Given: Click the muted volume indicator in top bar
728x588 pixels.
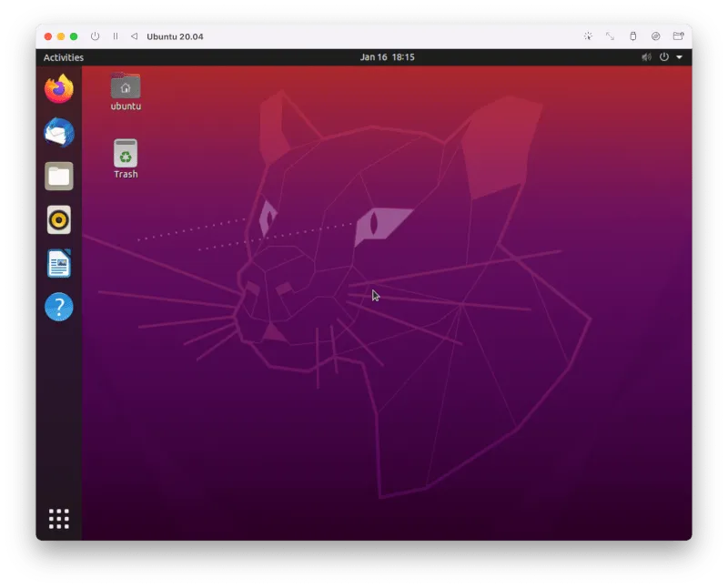Looking at the screenshot, I should pyautogui.click(x=646, y=57).
